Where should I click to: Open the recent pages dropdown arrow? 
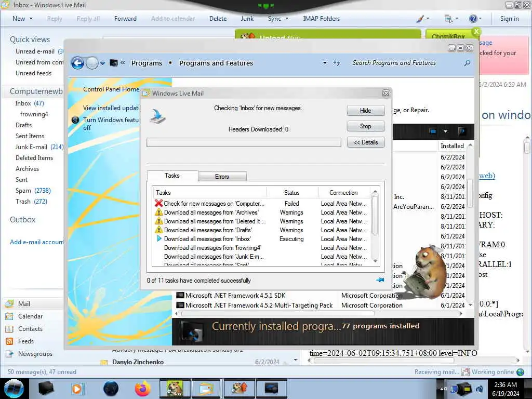(102, 63)
